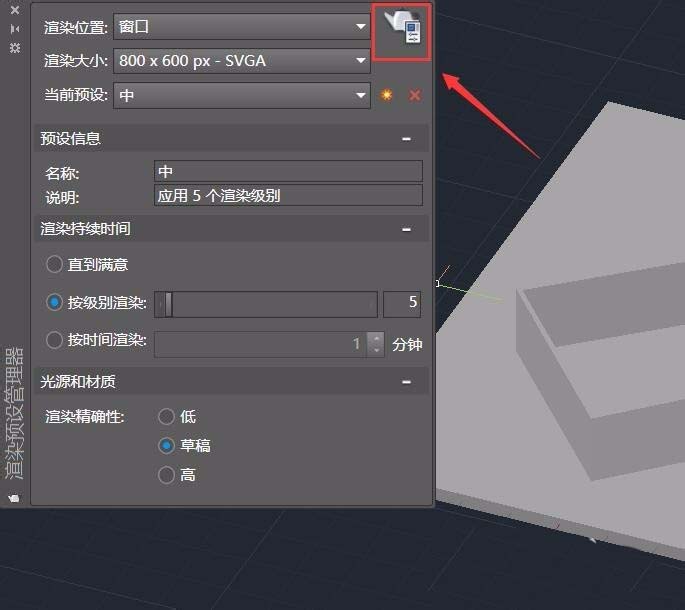The image size is (685, 610).
Task: Close the render presets manager palette
Action: click(x=15, y=10)
